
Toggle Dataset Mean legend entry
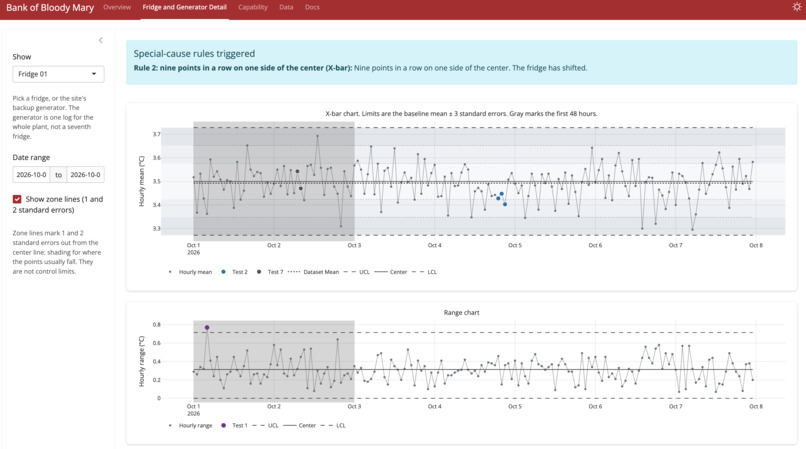(314, 272)
